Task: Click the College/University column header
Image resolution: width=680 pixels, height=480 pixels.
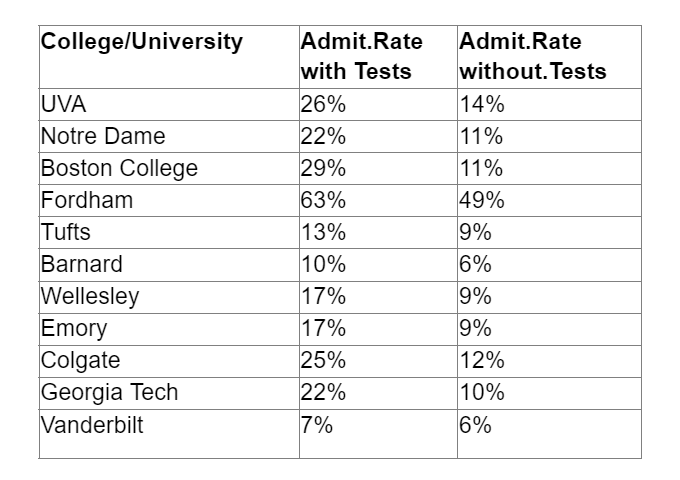Action: tap(141, 42)
